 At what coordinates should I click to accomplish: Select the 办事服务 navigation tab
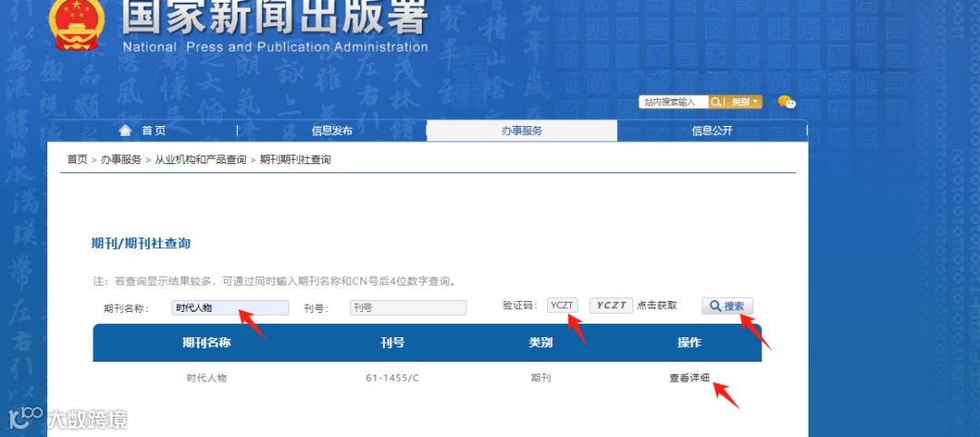[522, 131]
